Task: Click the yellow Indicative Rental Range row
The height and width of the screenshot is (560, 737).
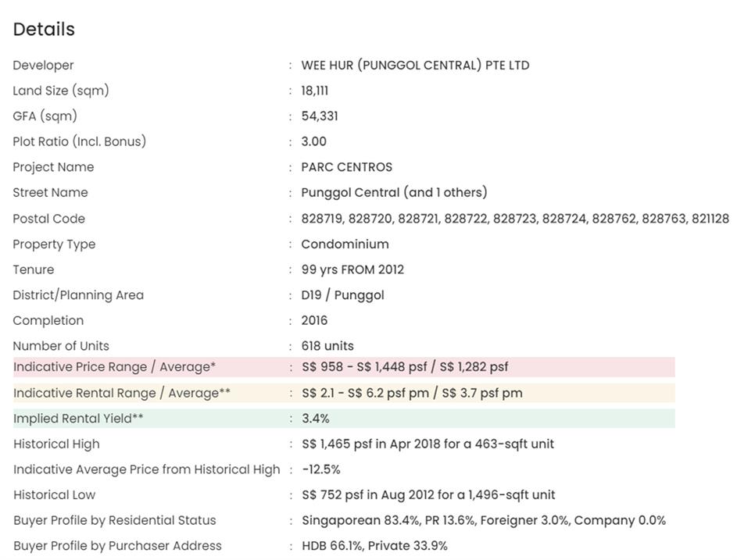Action: tap(344, 393)
